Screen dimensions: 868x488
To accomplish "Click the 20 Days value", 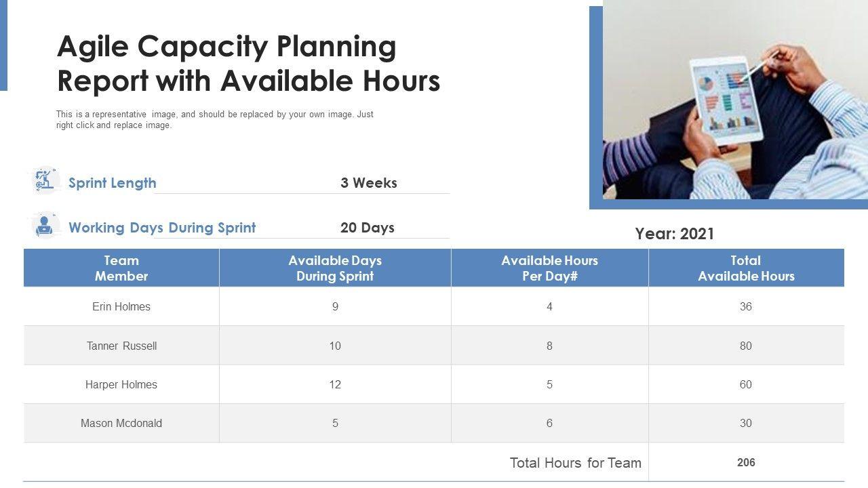I will [368, 228].
